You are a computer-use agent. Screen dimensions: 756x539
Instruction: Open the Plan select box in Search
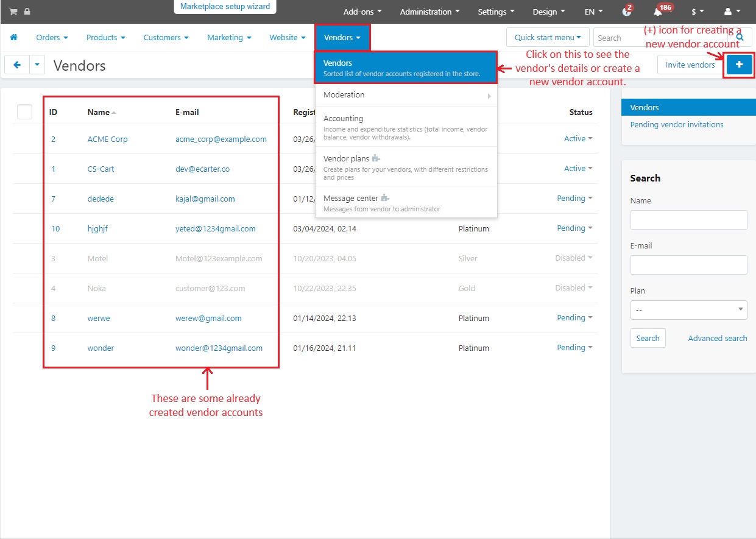point(688,309)
